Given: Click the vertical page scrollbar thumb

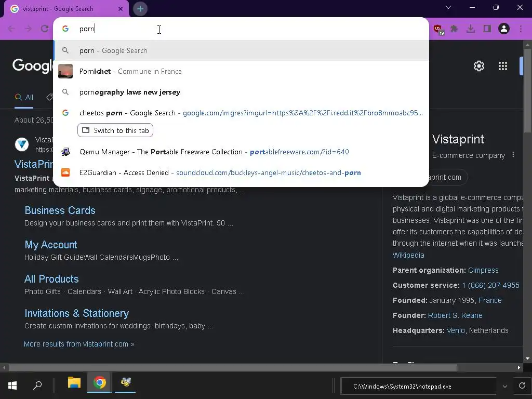Looking at the screenshot, I should coord(527,90).
